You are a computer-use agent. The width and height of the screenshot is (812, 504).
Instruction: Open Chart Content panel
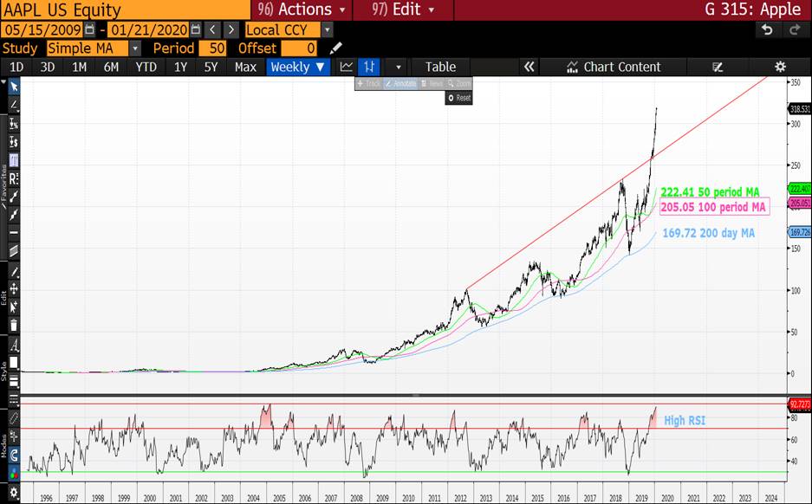point(614,67)
